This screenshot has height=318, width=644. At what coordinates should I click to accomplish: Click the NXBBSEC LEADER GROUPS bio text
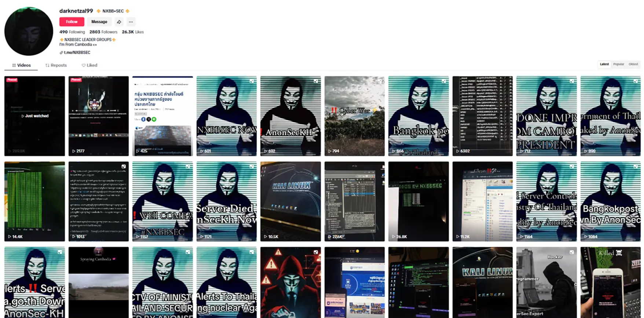click(88, 40)
